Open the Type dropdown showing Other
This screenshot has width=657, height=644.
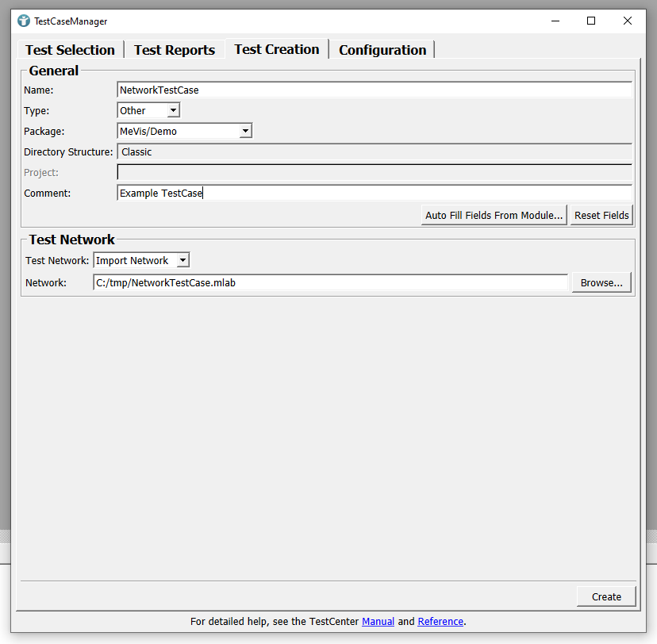pyautogui.click(x=148, y=111)
